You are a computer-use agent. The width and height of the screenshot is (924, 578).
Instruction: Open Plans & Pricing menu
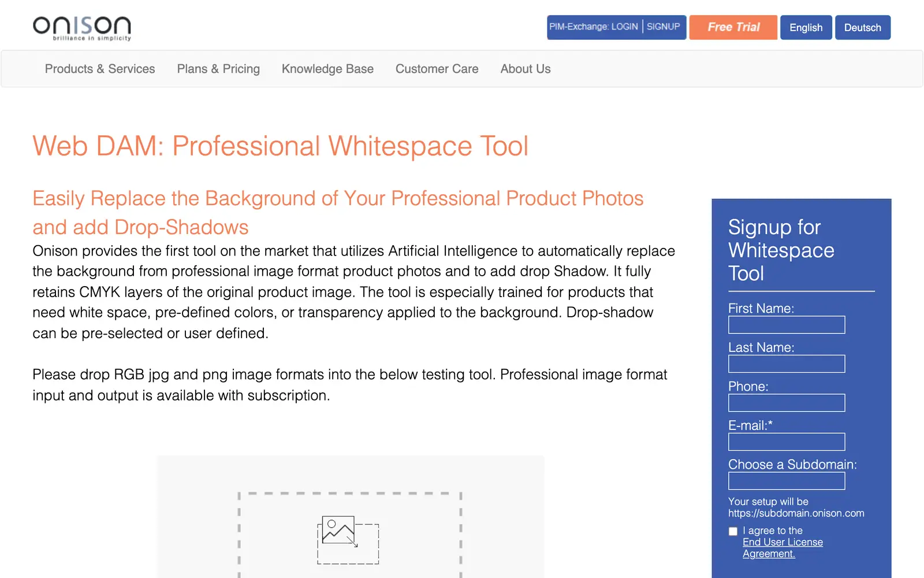tap(218, 69)
